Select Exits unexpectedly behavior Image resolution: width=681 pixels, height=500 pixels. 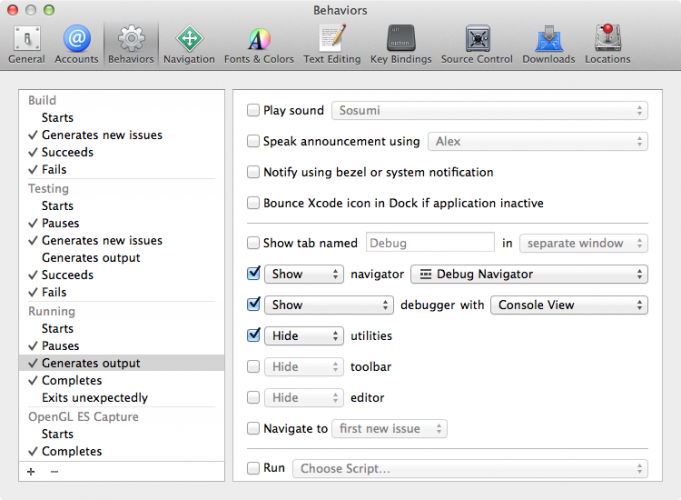(122, 397)
